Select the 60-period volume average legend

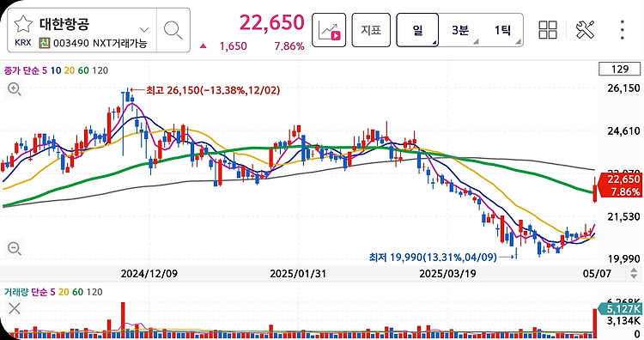(77, 292)
